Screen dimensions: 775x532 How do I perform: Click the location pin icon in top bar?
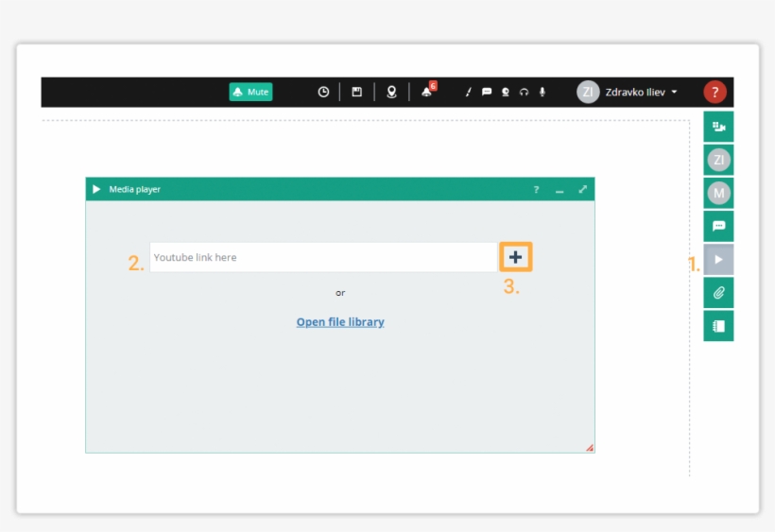click(x=391, y=92)
